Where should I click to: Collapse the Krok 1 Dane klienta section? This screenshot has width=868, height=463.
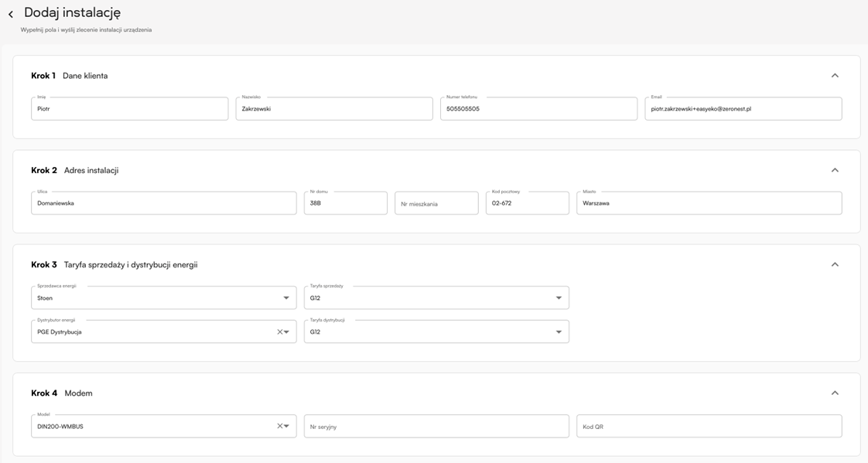[835, 76]
